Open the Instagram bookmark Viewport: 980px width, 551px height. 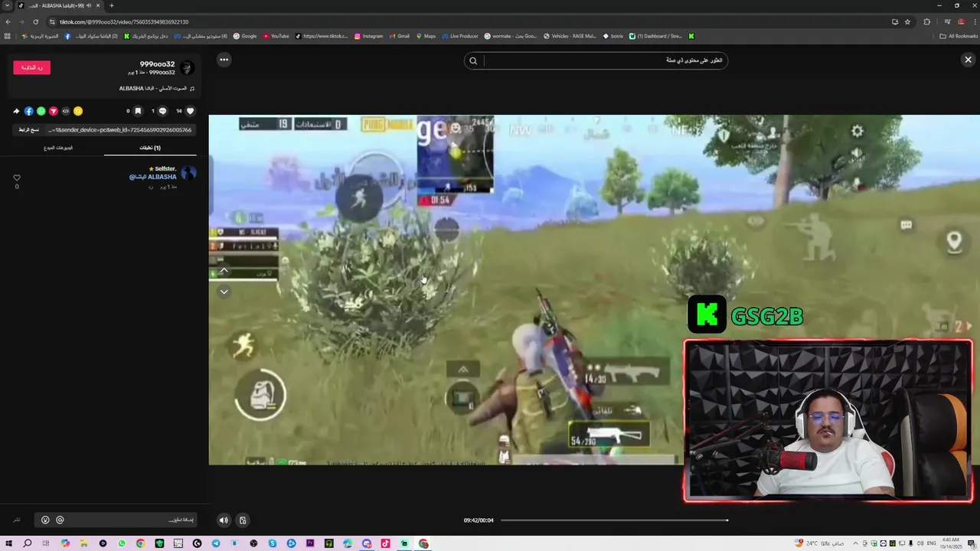(368, 36)
